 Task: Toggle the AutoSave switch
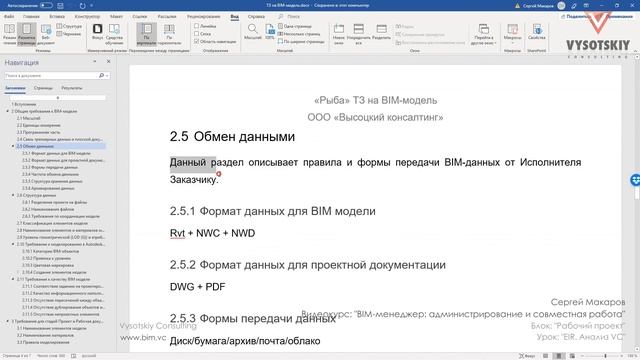pyautogui.click(x=46, y=6)
